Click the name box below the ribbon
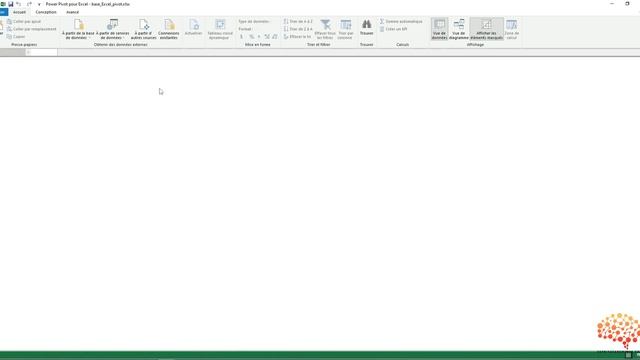Image resolution: width=640 pixels, height=360 pixels. pyautogui.click(x=12, y=52)
